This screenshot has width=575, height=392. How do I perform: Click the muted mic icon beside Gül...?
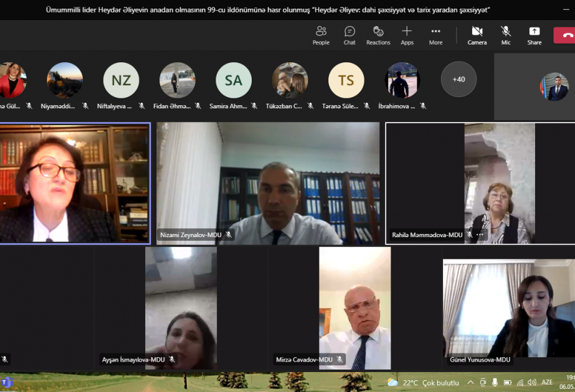pos(29,106)
